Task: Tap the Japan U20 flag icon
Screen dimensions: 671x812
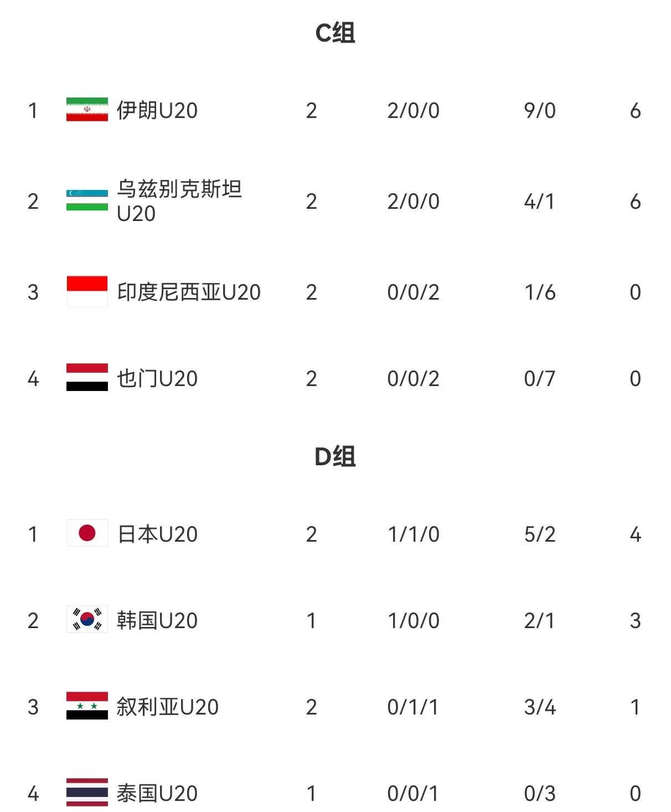Action: 87,533
